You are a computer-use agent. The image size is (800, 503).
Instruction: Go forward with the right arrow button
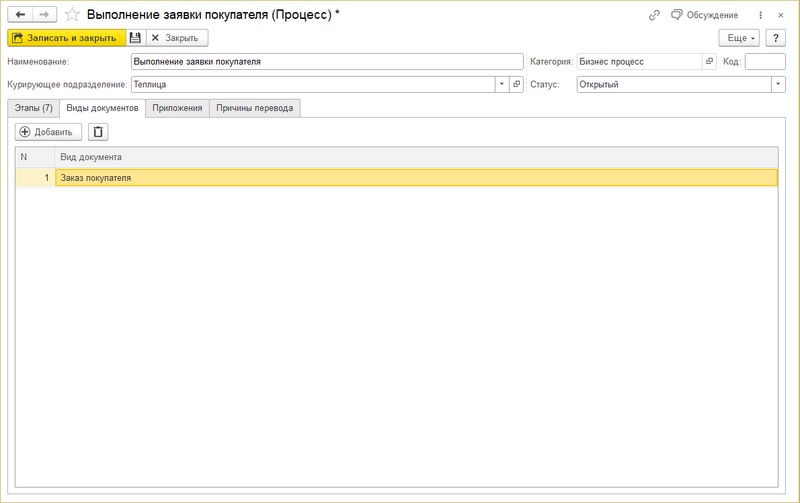(44, 15)
